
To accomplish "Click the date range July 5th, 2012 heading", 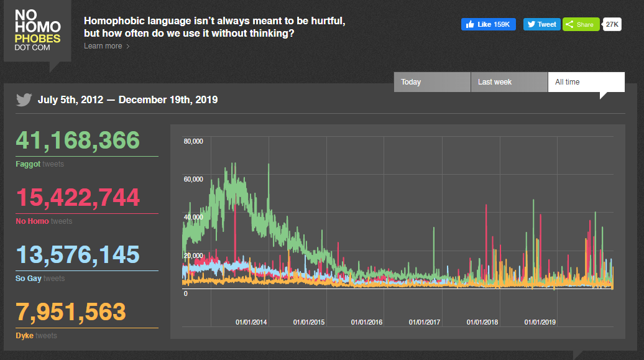I will click(127, 100).
